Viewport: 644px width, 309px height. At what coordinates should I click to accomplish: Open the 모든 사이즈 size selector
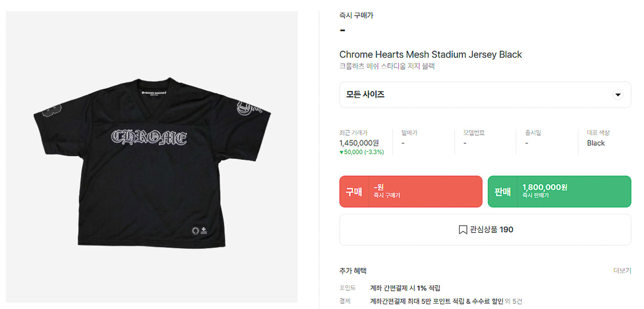tap(484, 95)
